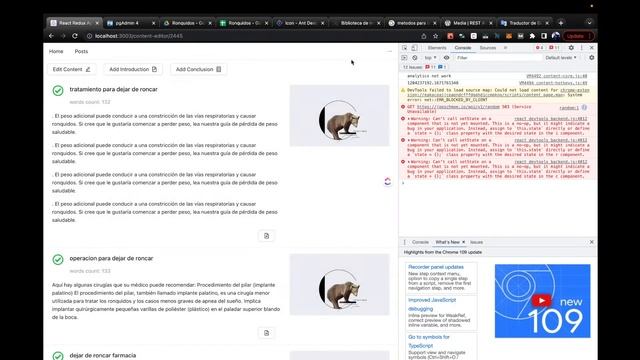
Task: Toggle the live expression eye icon
Action: (x=447, y=58)
